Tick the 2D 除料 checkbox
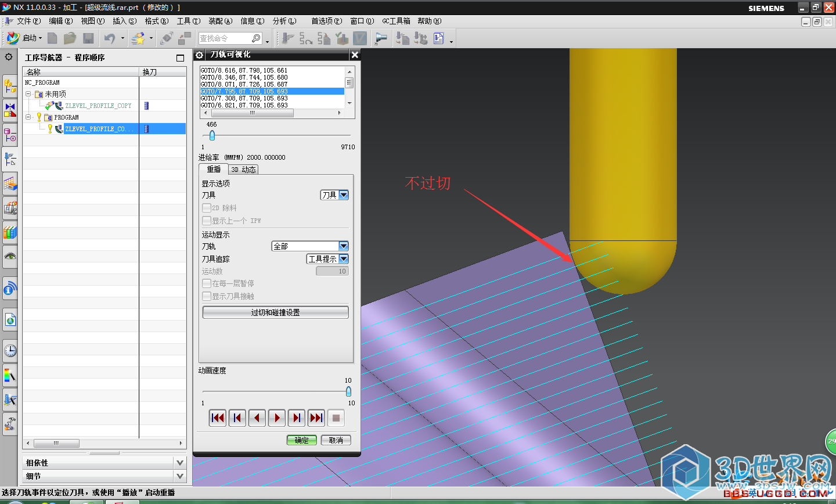Viewport: 836px width, 504px height. pyautogui.click(x=206, y=208)
